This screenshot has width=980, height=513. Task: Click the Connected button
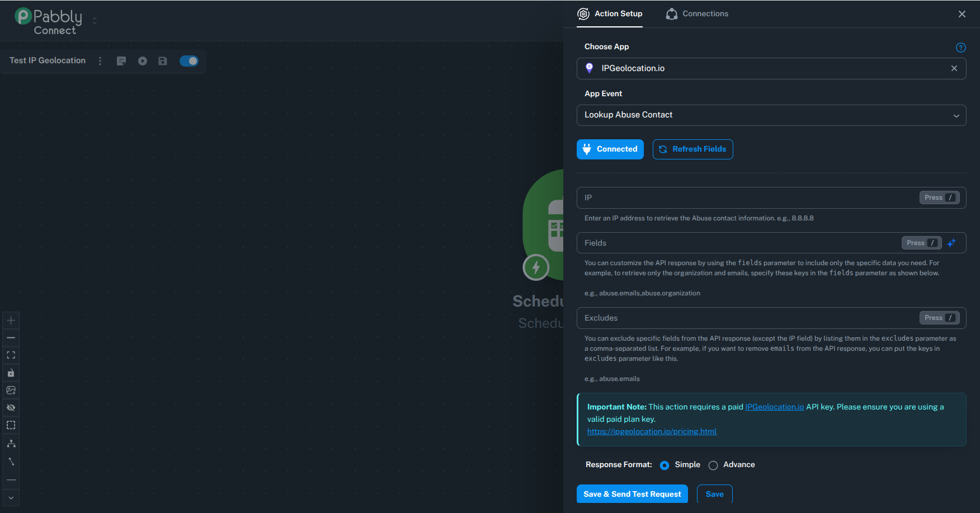(610, 149)
